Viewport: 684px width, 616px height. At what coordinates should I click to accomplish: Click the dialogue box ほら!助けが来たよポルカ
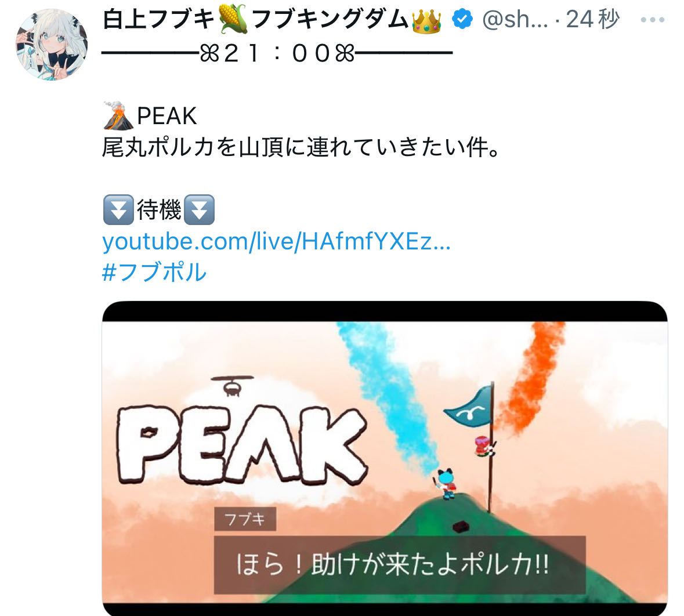tap(400, 564)
